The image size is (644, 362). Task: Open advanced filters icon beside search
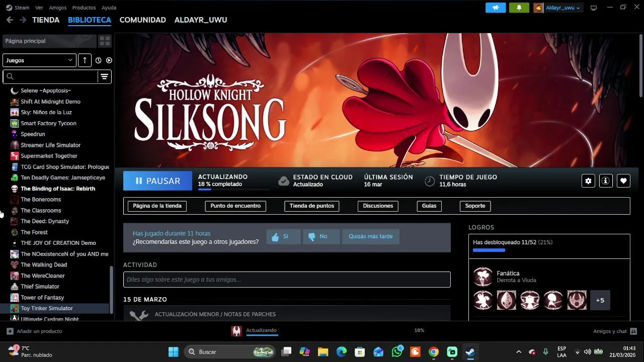point(104,76)
